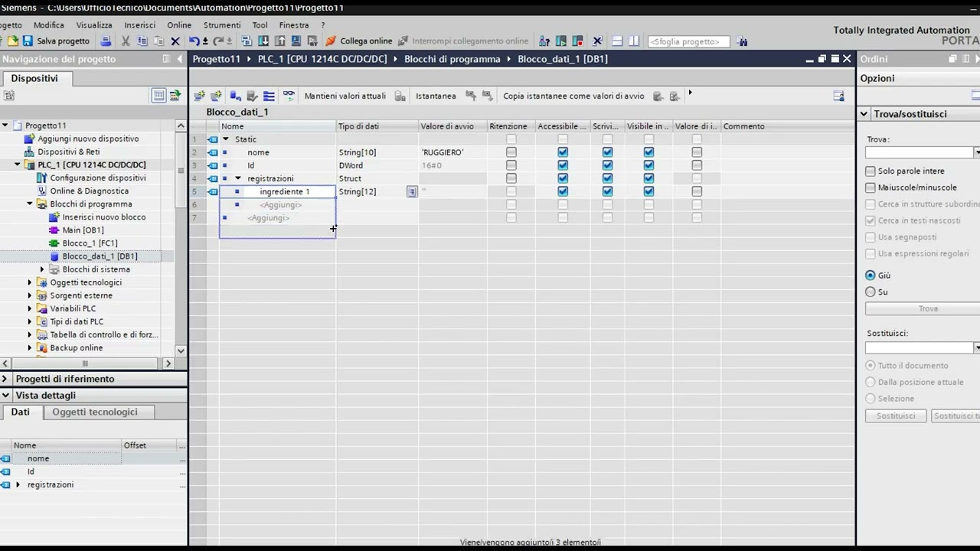Image resolution: width=980 pixels, height=551 pixels.
Task: Select Blocco_1 [FC1] in project tree
Action: (90, 243)
